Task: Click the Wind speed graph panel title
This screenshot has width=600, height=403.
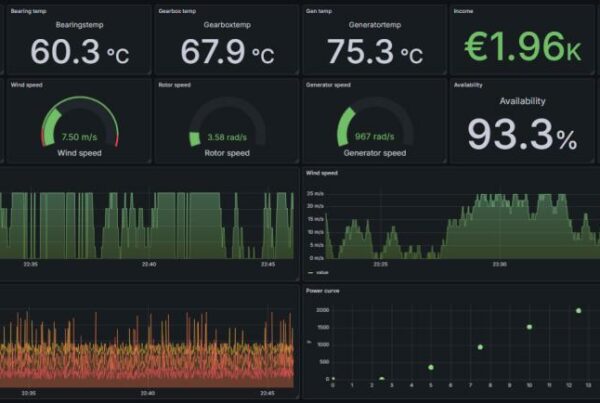Action: coord(322,173)
